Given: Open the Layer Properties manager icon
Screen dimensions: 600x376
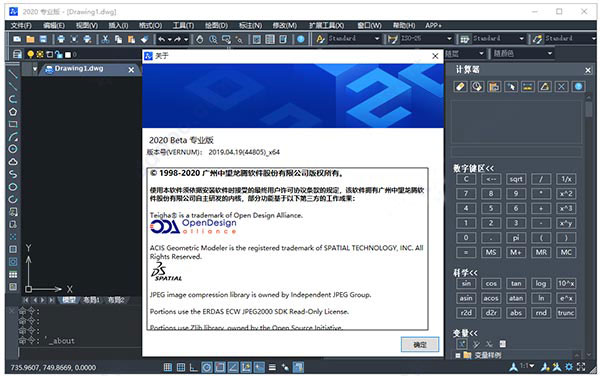Looking at the screenshot, I should point(17,54).
